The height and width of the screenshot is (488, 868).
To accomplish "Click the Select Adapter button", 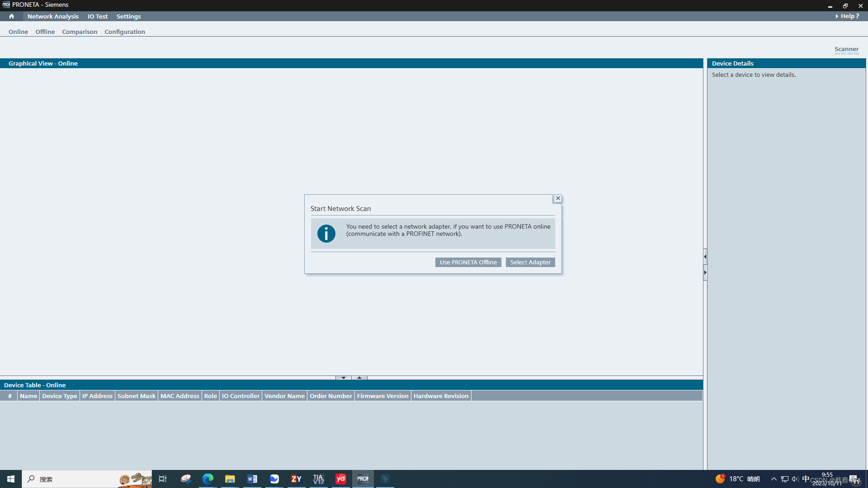I will [530, 263].
